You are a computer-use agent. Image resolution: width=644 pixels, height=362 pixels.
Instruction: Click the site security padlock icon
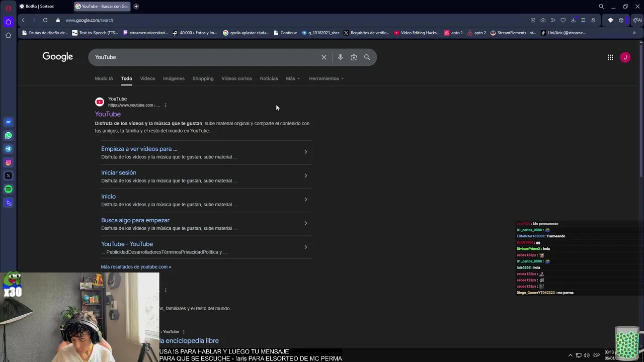coord(58,20)
